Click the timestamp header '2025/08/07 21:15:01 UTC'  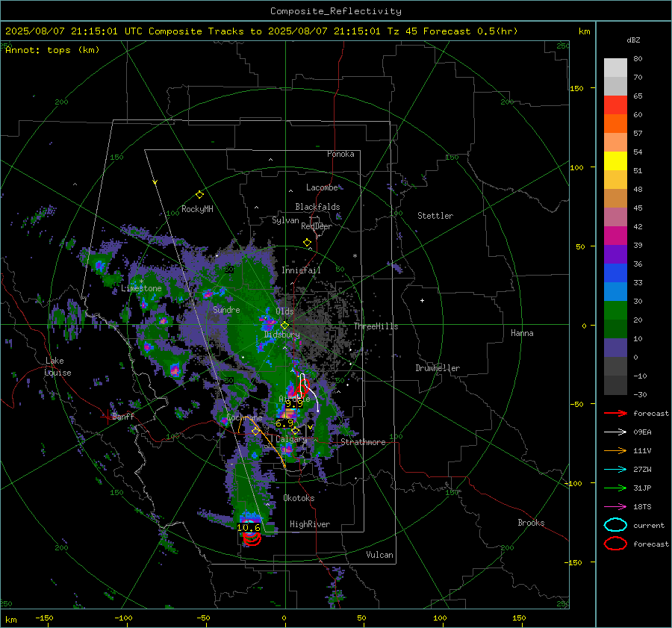[x=74, y=31]
